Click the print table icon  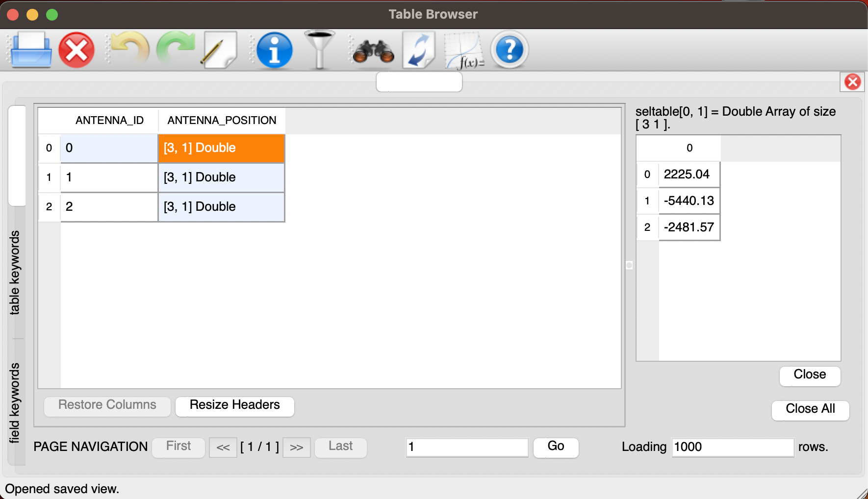click(x=29, y=49)
